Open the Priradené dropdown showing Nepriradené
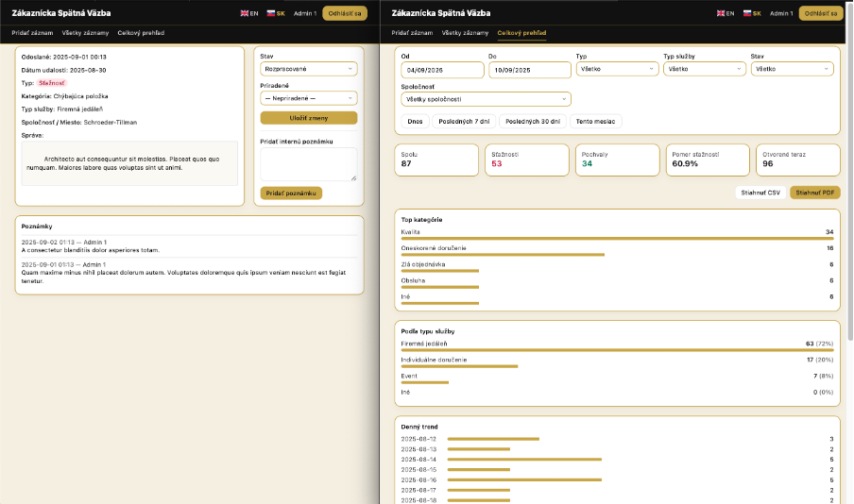This screenshot has height=504, width=854. (x=309, y=98)
